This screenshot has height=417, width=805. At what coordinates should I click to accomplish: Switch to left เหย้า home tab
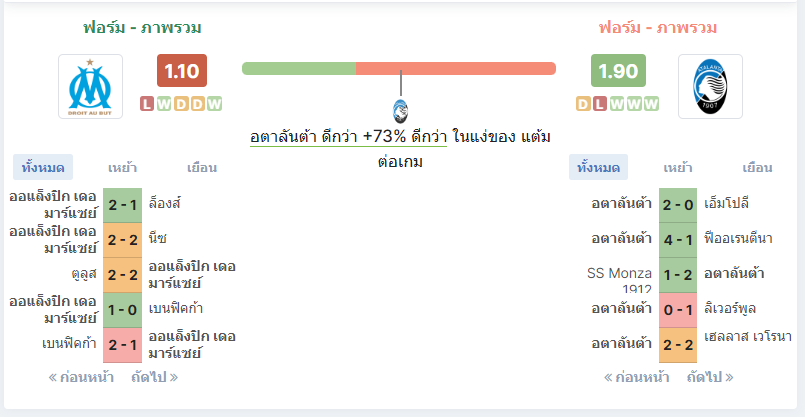(122, 167)
